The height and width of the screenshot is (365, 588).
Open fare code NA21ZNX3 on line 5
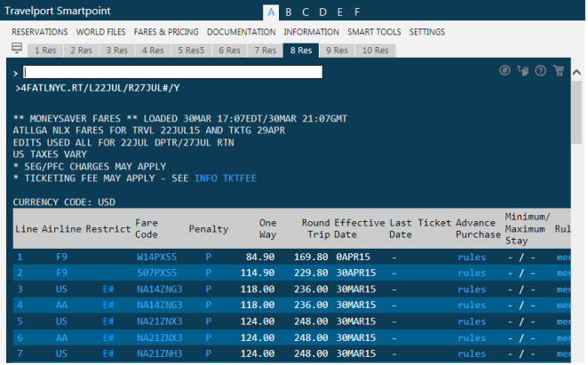[x=159, y=321]
